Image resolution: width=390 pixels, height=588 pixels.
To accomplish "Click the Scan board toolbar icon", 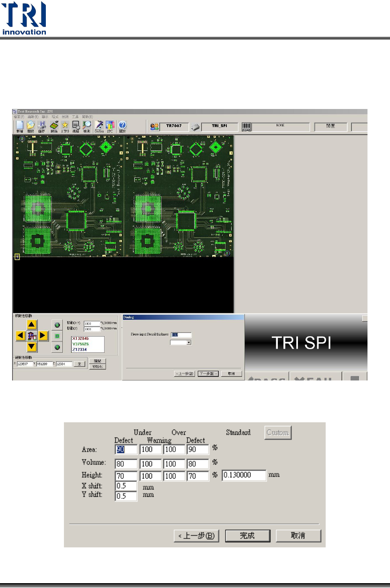I will pos(54,126).
